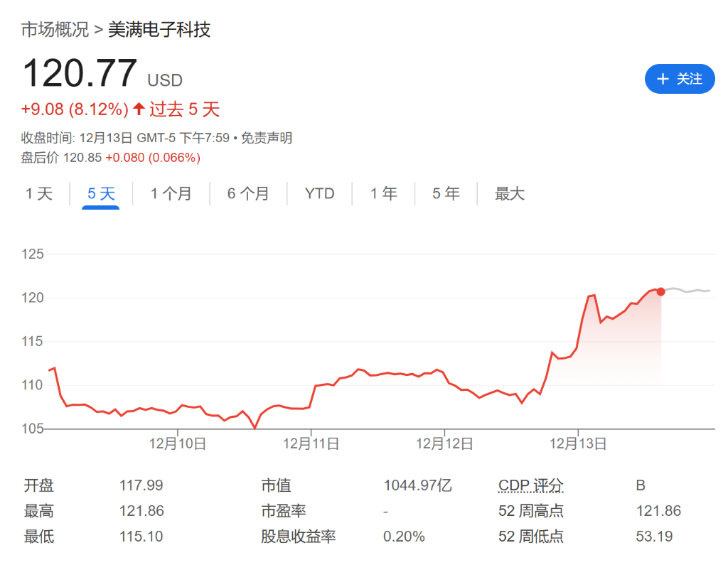Switch to the 1个月 chart range
The width and height of the screenshot is (728, 565).
pyautogui.click(x=171, y=193)
